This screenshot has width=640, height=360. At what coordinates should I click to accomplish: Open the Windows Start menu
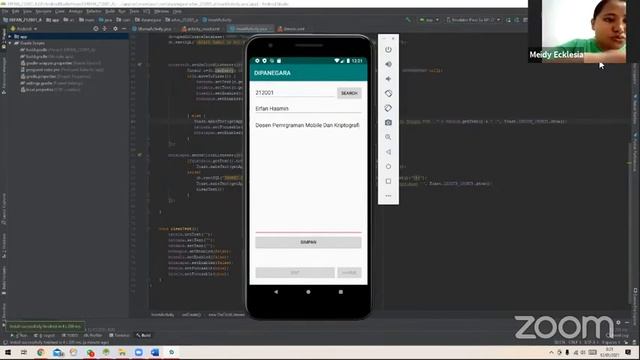pos(8,352)
